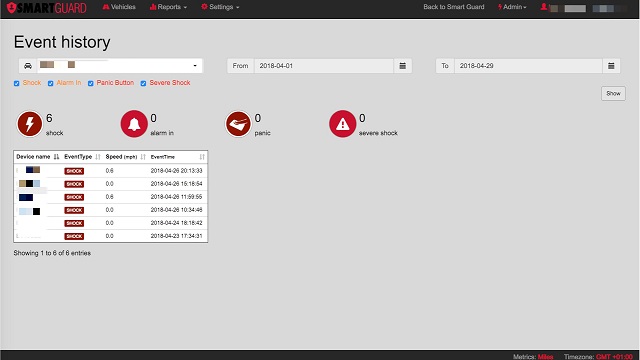Click SHOCK badge in 2018-04-24 row
Image resolution: width=640 pixels, height=360 pixels.
pos(74,223)
